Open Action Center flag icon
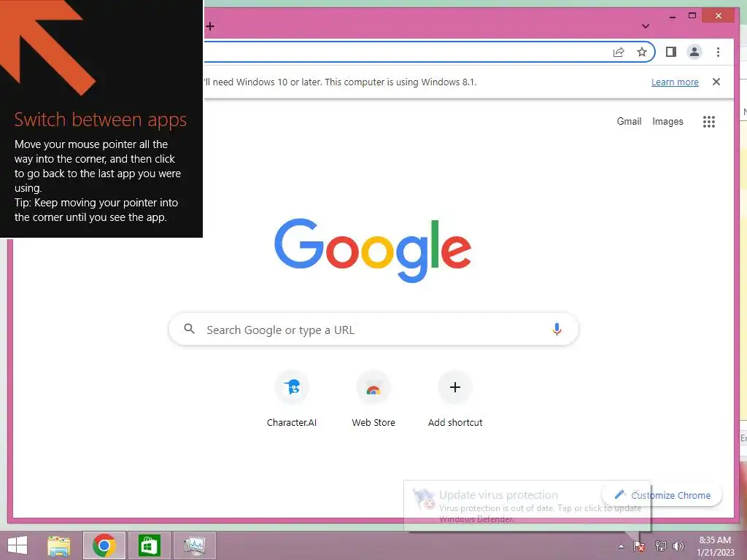Image resolution: width=747 pixels, height=560 pixels. pos(639,546)
